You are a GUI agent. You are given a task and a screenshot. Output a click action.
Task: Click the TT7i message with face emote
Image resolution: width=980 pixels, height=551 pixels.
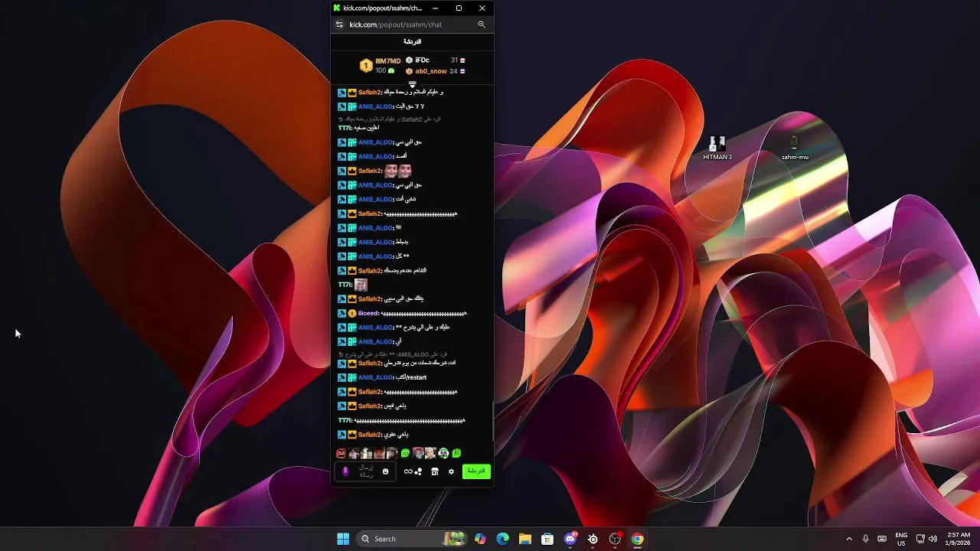tap(353, 285)
